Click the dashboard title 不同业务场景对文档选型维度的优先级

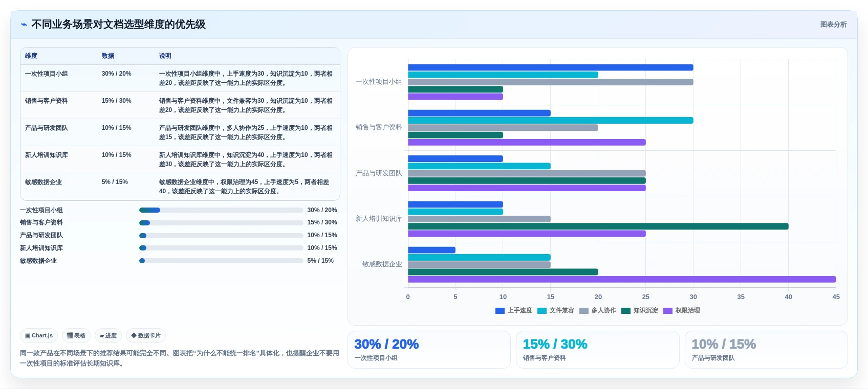pyautogui.click(x=119, y=25)
